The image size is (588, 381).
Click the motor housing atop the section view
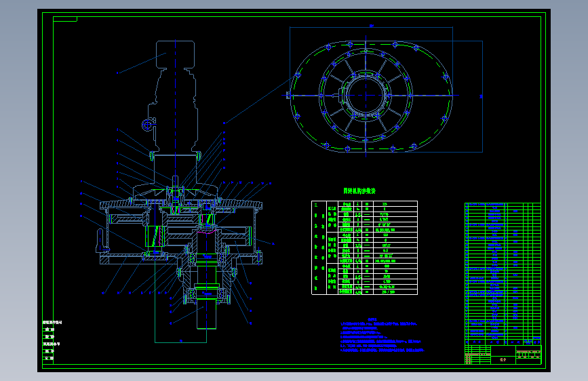[175, 55]
